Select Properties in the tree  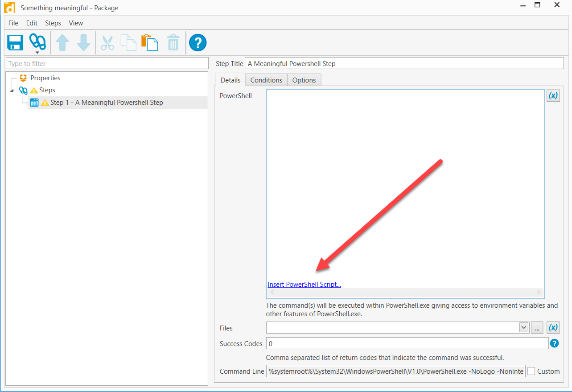coord(45,78)
